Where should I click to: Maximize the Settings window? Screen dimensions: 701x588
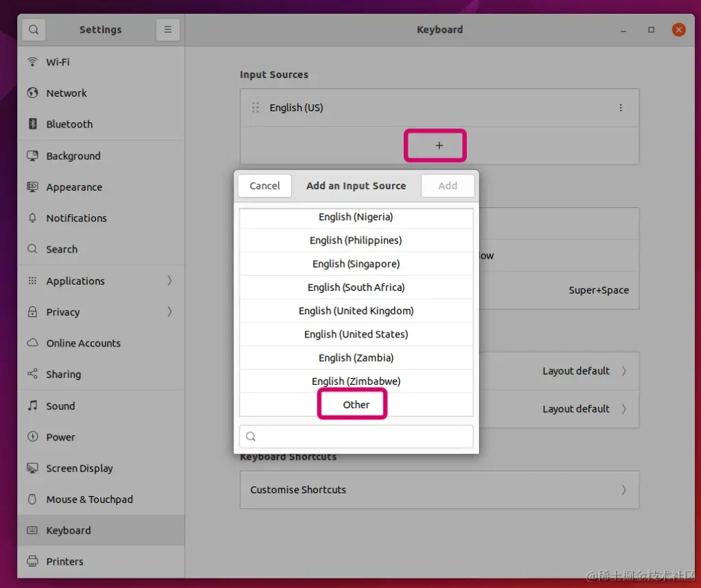(x=651, y=30)
